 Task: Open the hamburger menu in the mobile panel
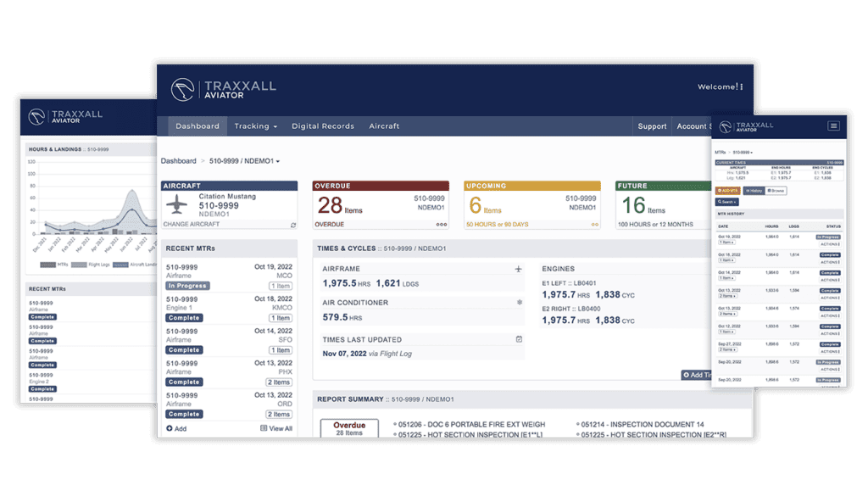click(x=833, y=126)
